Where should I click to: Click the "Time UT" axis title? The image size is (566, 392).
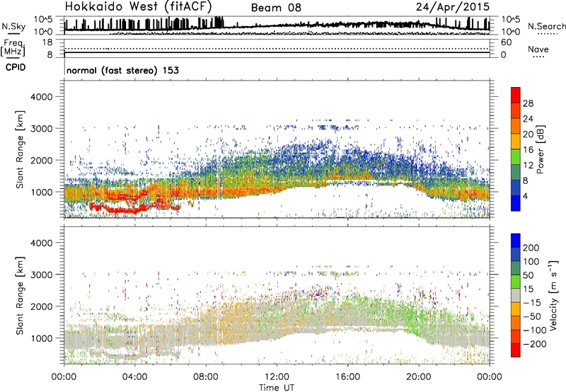[x=277, y=388]
